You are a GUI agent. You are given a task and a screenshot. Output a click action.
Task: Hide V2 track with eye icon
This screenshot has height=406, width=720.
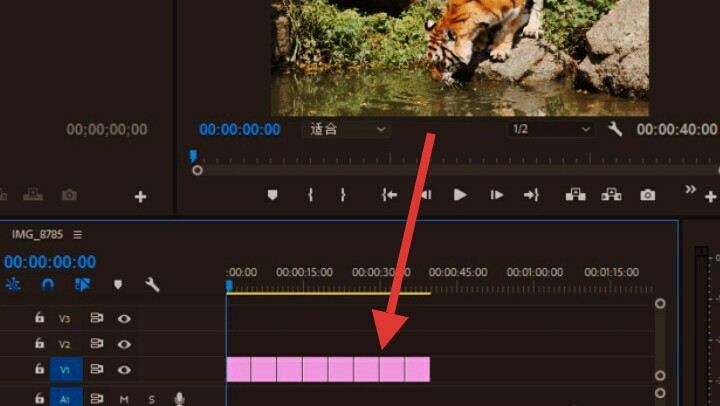coord(125,344)
